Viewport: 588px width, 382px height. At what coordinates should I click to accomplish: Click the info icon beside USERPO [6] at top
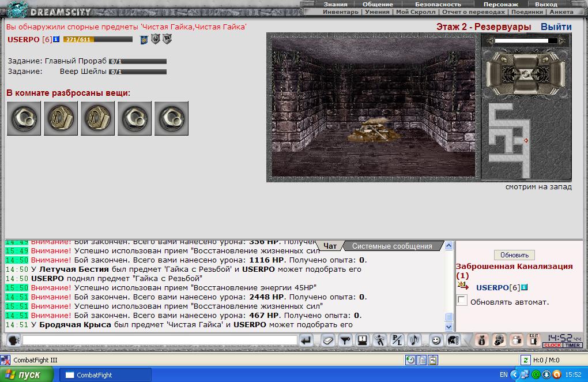[56, 39]
